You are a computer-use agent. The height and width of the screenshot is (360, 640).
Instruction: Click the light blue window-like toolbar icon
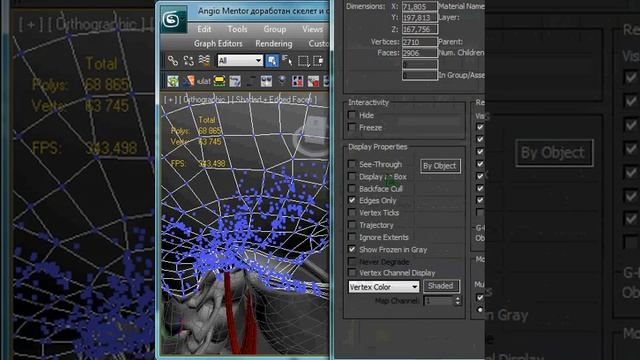click(x=235, y=81)
